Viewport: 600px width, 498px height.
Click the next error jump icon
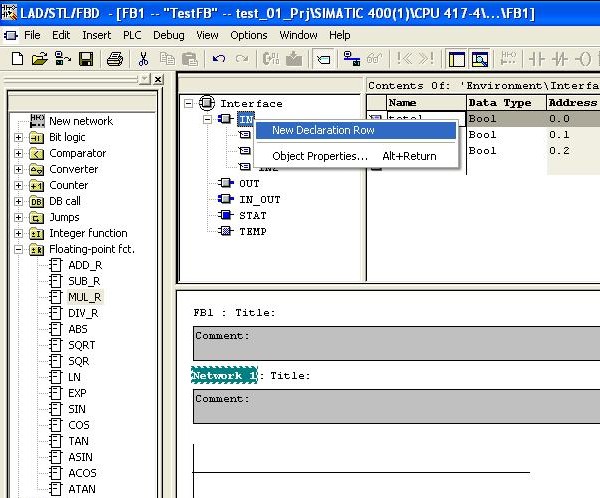click(x=426, y=59)
